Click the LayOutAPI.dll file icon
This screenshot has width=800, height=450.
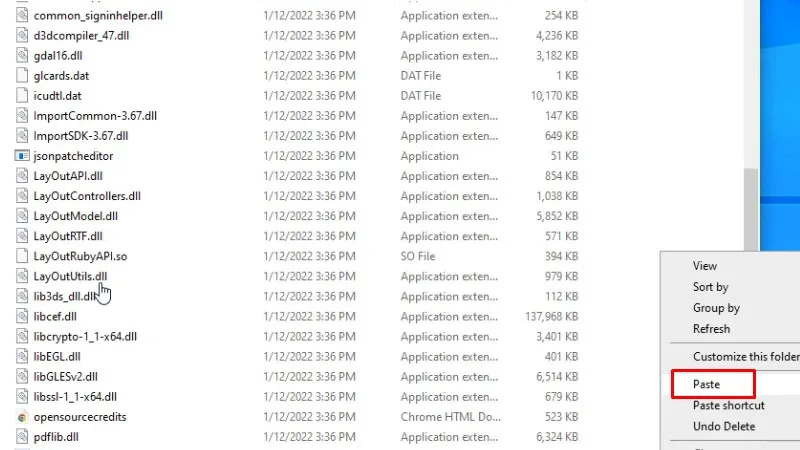pyautogui.click(x=23, y=176)
